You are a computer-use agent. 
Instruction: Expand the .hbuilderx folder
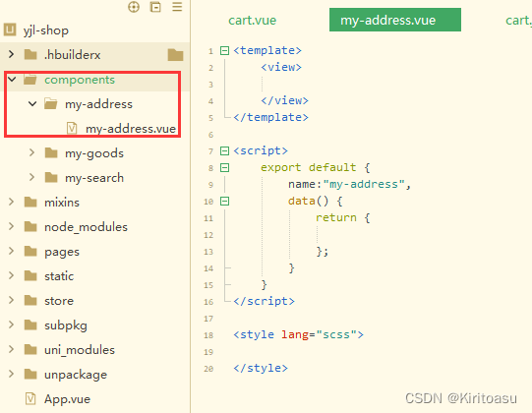[11, 54]
